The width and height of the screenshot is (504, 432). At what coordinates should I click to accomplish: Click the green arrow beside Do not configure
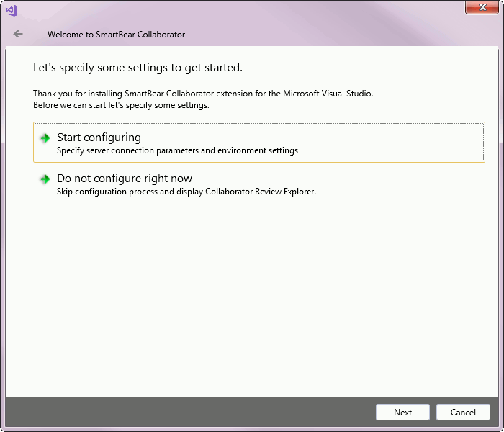pos(45,179)
